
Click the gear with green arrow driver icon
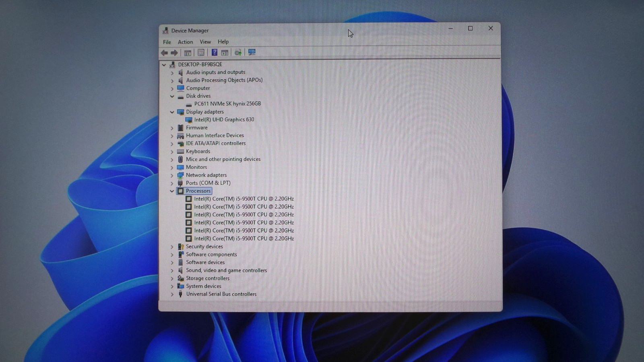(x=238, y=52)
